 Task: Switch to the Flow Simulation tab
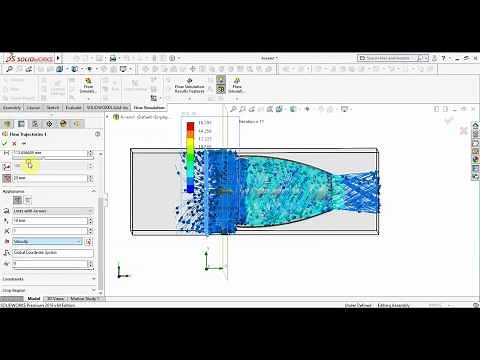coord(149,108)
